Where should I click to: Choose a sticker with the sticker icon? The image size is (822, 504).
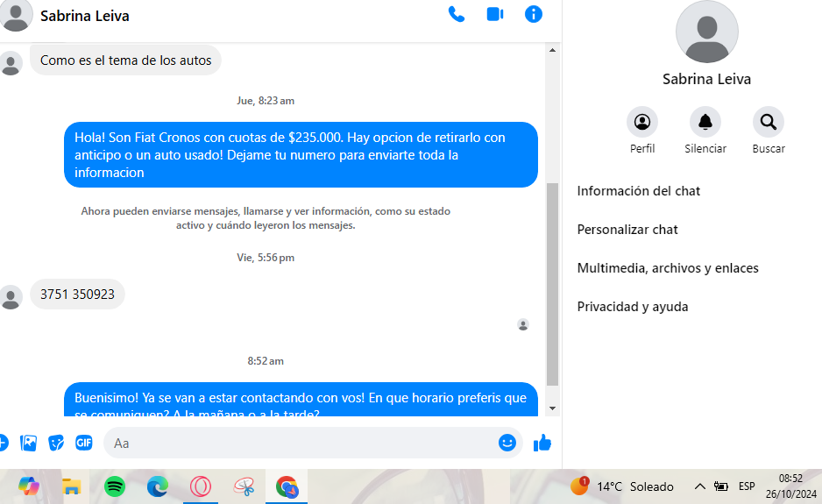pyautogui.click(x=56, y=444)
